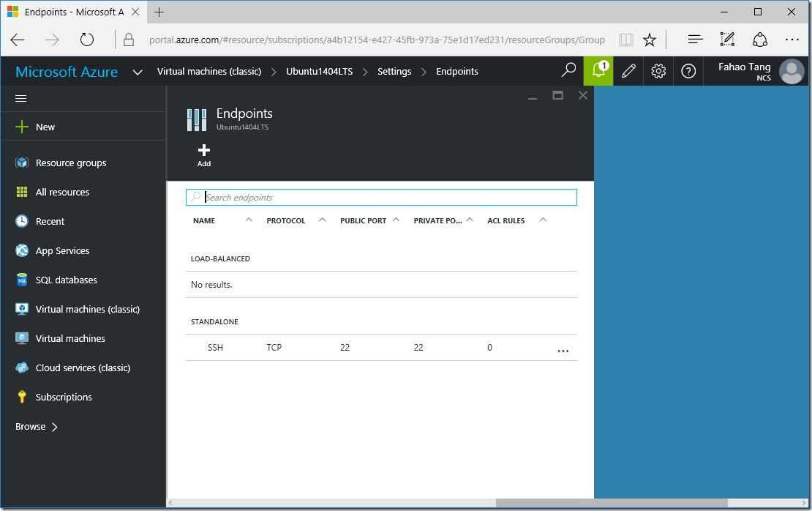Sort endpoints by PUBLIC PORT chevron
The width and height of the screenshot is (812, 511).
point(396,220)
